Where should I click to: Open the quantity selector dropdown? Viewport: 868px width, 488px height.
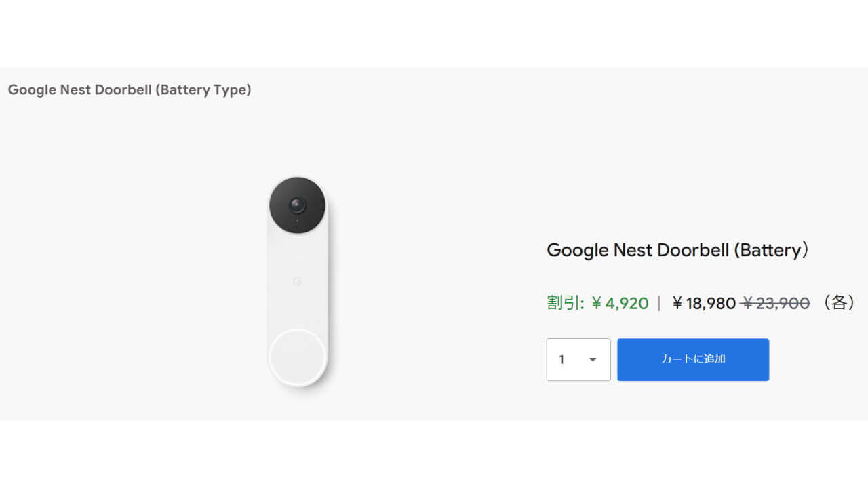tap(578, 359)
